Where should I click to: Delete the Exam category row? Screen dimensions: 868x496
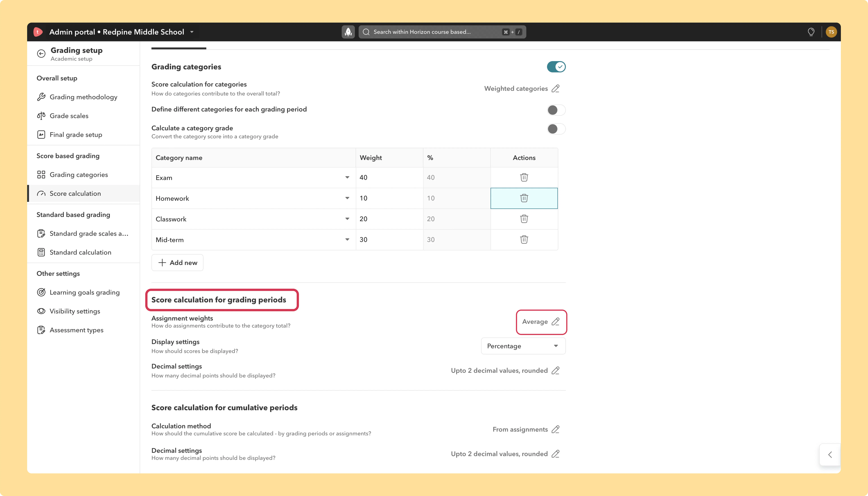[x=524, y=178]
